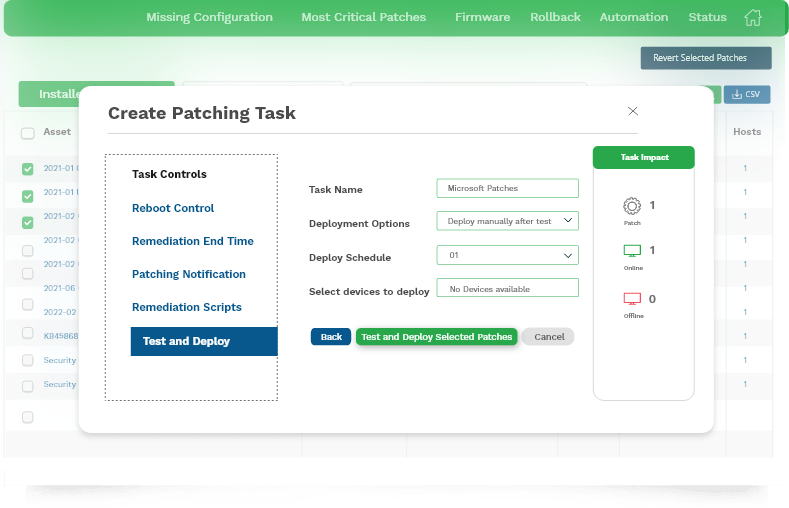The image size is (789, 508).
Task: Click Test and Deploy Selected Patches button
Action: coord(437,337)
